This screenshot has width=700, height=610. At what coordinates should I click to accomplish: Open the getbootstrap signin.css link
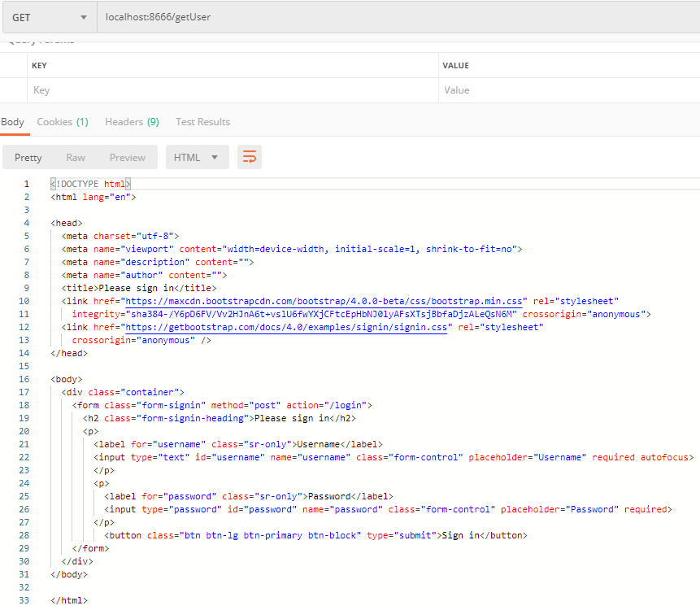[x=286, y=327]
